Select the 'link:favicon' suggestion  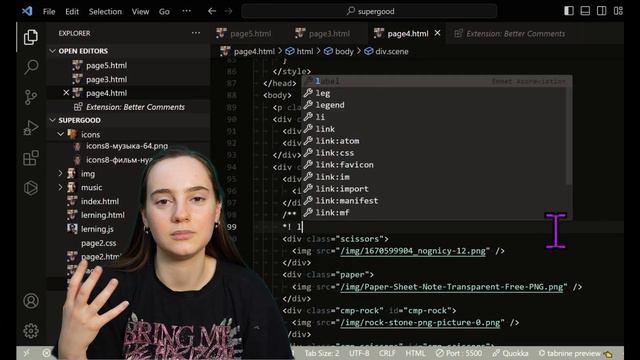pos(434,165)
